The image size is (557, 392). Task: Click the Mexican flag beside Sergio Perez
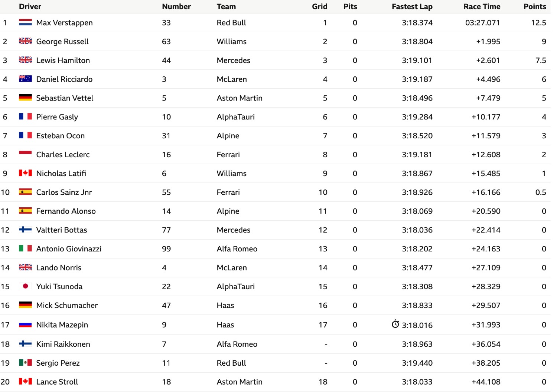[x=25, y=362]
